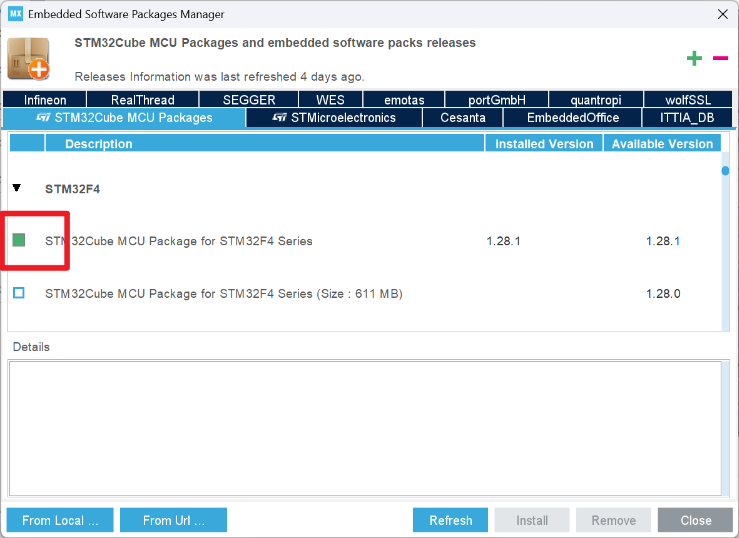The image size is (739, 538).
Task: Click the available version value 1.28.0
Action: point(663,293)
